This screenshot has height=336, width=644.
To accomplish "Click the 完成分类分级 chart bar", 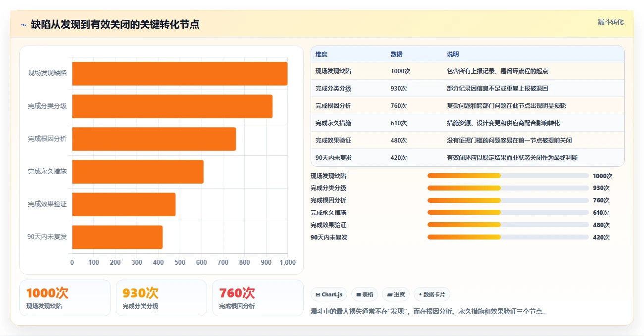I will click(x=172, y=106).
